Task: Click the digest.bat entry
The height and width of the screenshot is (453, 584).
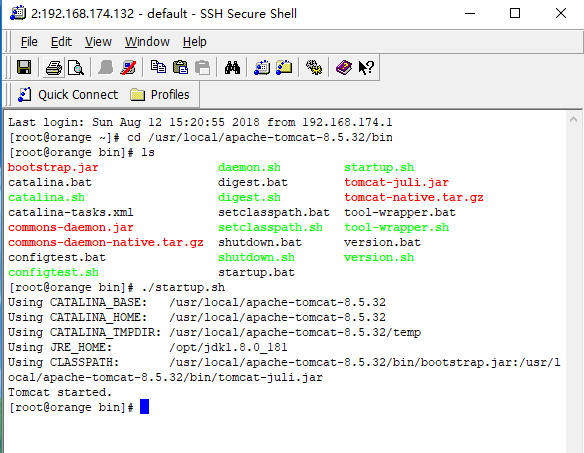Action: pyautogui.click(x=253, y=182)
